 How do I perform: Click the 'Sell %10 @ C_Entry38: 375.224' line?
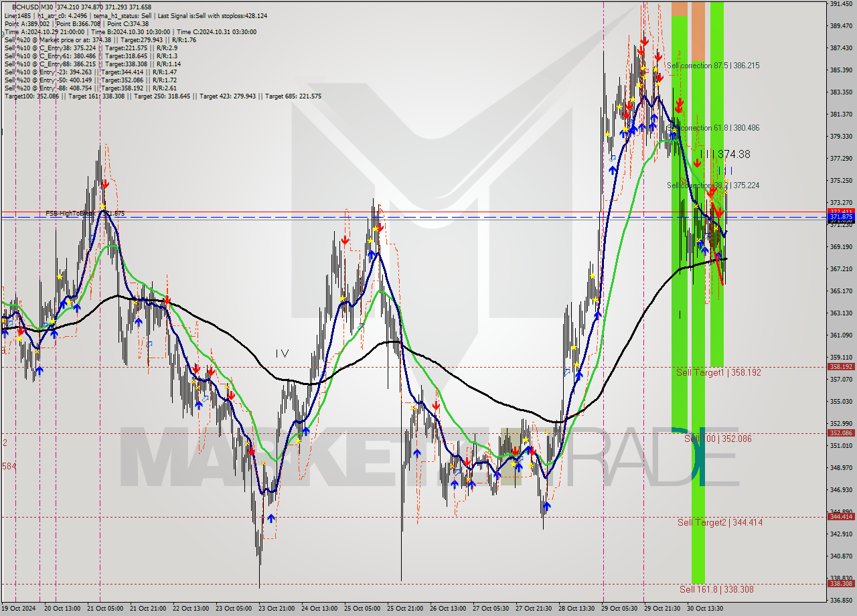(x=90, y=48)
